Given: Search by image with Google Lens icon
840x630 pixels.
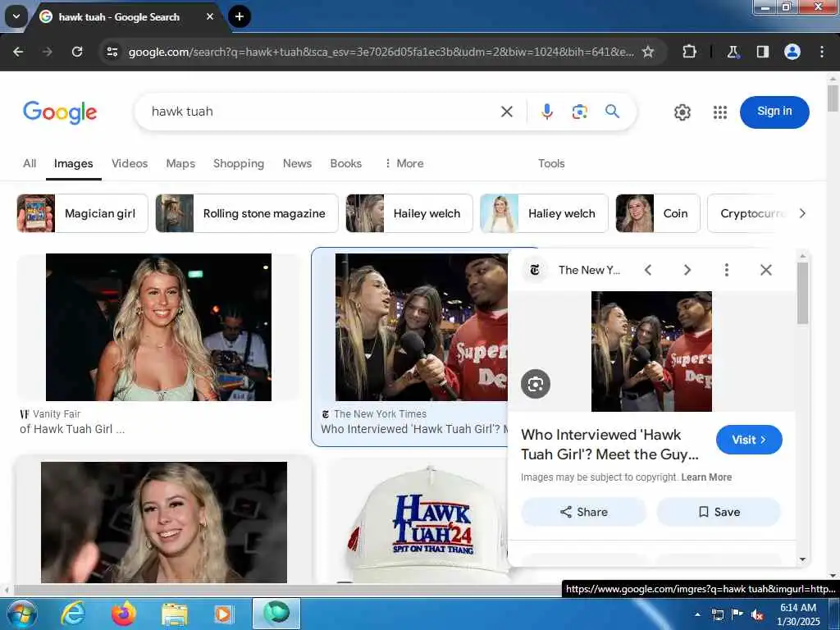Looking at the screenshot, I should pyautogui.click(x=580, y=112).
